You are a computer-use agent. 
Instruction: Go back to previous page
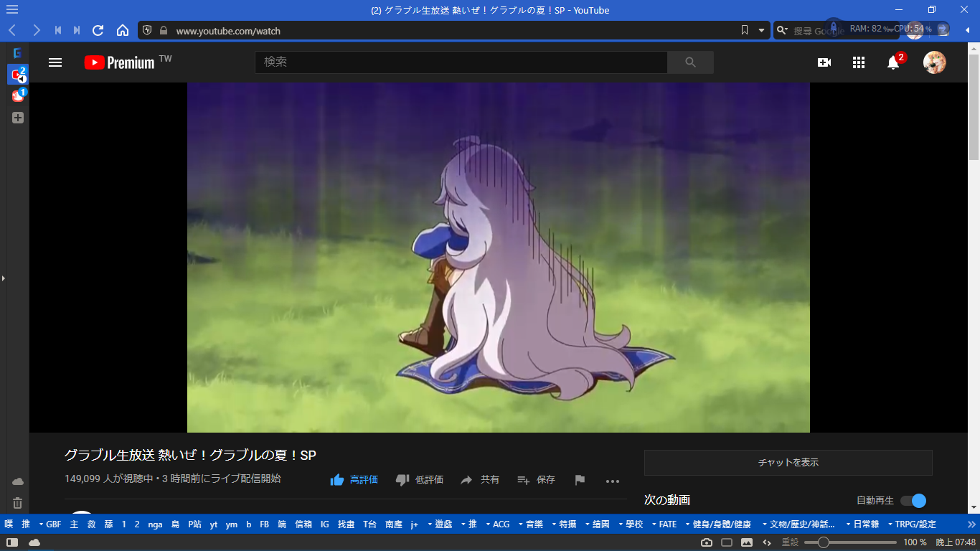pos(12,30)
